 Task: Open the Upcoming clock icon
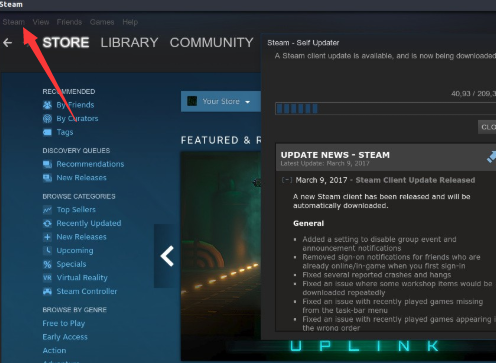click(x=47, y=250)
